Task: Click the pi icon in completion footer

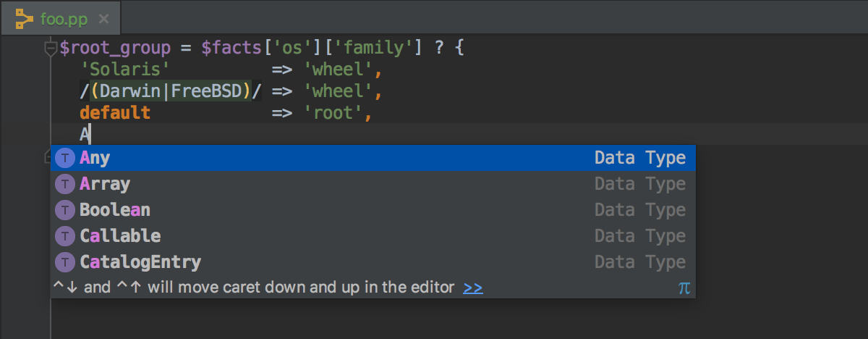Action: pyautogui.click(x=684, y=288)
